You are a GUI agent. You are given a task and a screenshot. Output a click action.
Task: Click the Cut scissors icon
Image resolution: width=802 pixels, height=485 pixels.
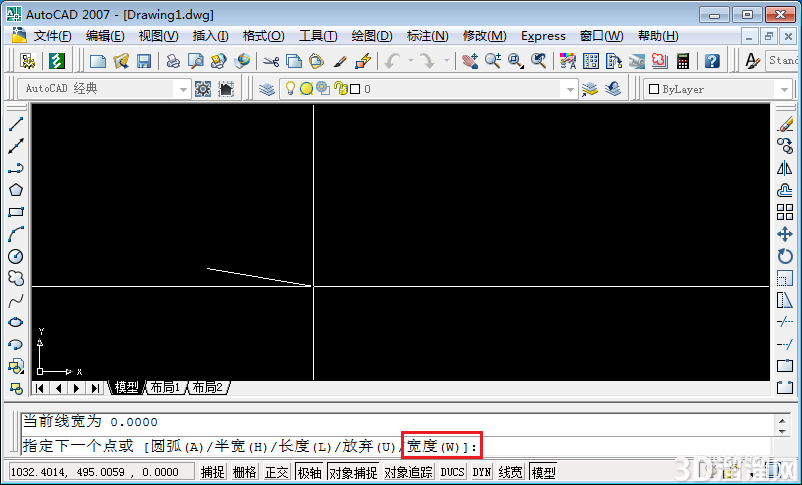pos(271,61)
